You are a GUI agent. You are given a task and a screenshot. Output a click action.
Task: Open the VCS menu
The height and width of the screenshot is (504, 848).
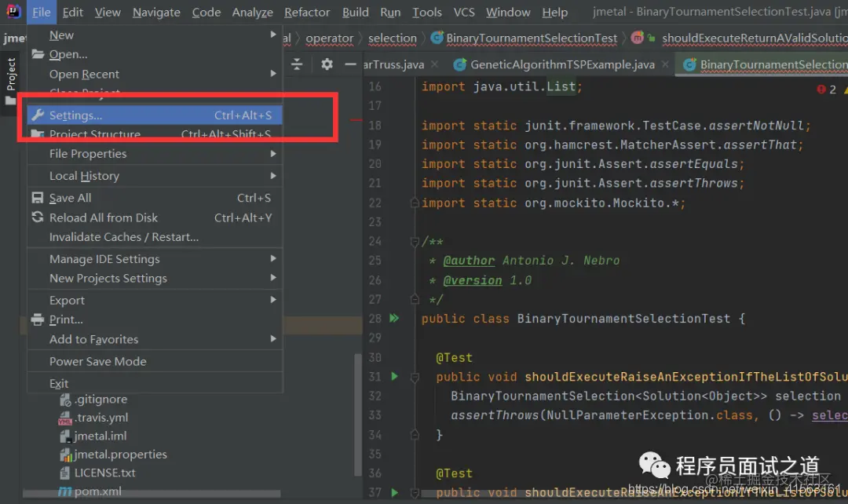(x=464, y=12)
